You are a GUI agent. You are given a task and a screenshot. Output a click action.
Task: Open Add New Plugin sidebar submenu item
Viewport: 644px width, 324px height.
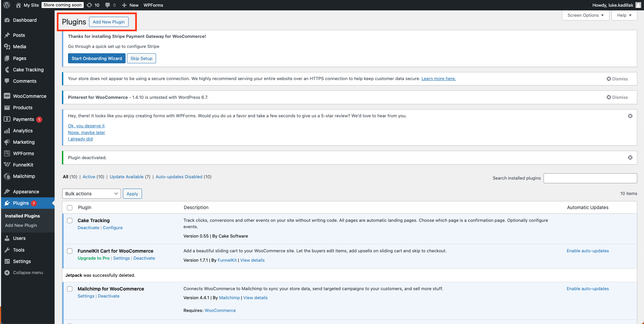(x=21, y=225)
